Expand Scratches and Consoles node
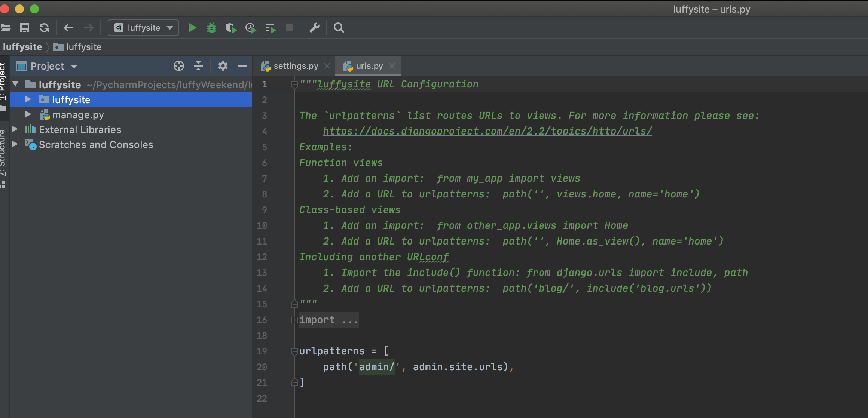This screenshot has height=418, width=868. 15,144
